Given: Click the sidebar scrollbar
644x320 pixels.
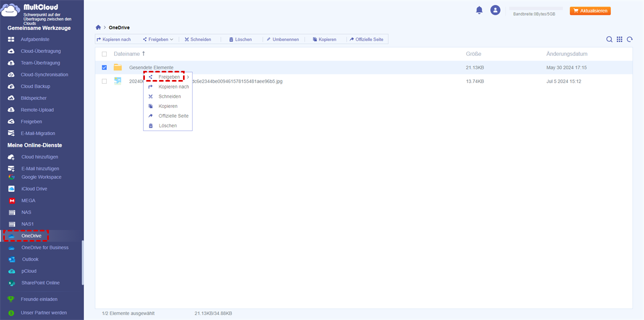Looking at the screenshot, I should (83, 262).
